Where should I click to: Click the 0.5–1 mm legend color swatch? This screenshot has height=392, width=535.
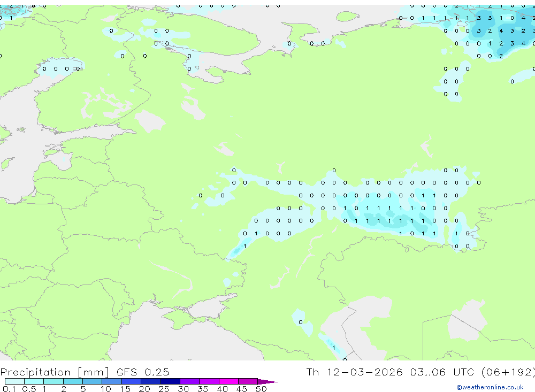click(x=34, y=381)
